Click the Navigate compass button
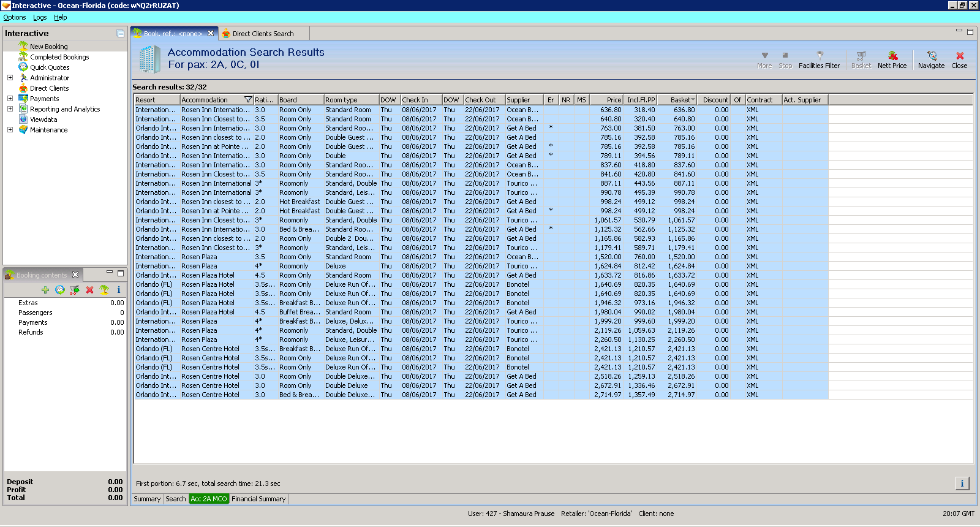The width and height of the screenshot is (980, 527). pos(931,59)
